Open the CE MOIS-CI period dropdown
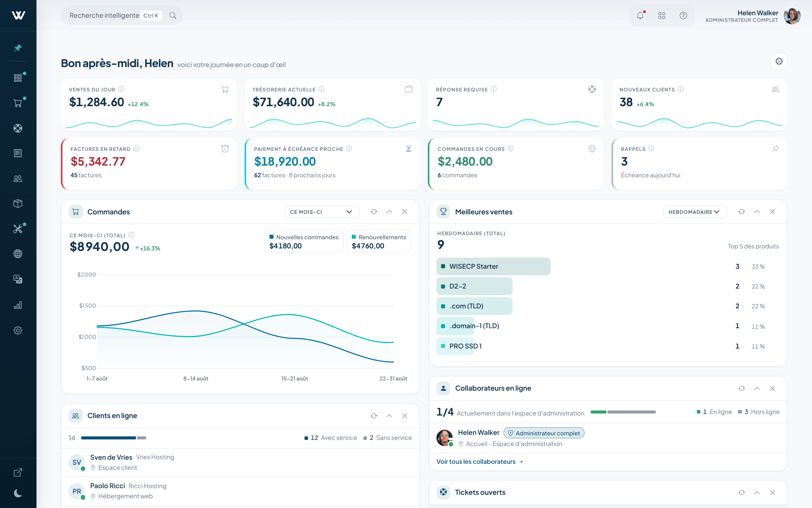 pyautogui.click(x=322, y=212)
